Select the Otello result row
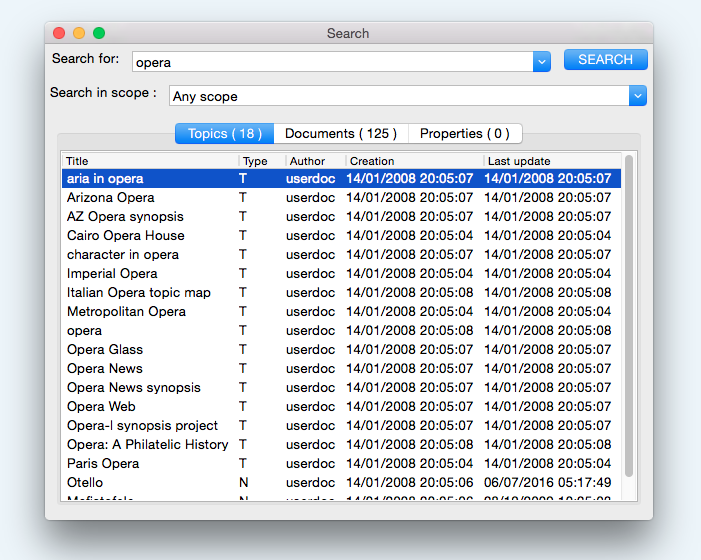The height and width of the screenshot is (560, 701). point(85,483)
